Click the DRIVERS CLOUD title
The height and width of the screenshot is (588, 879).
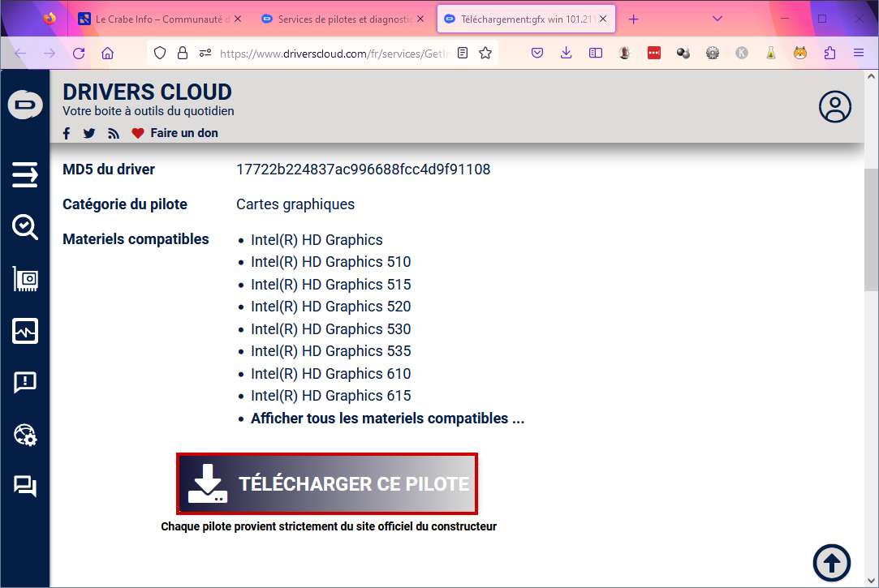coord(148,92)
